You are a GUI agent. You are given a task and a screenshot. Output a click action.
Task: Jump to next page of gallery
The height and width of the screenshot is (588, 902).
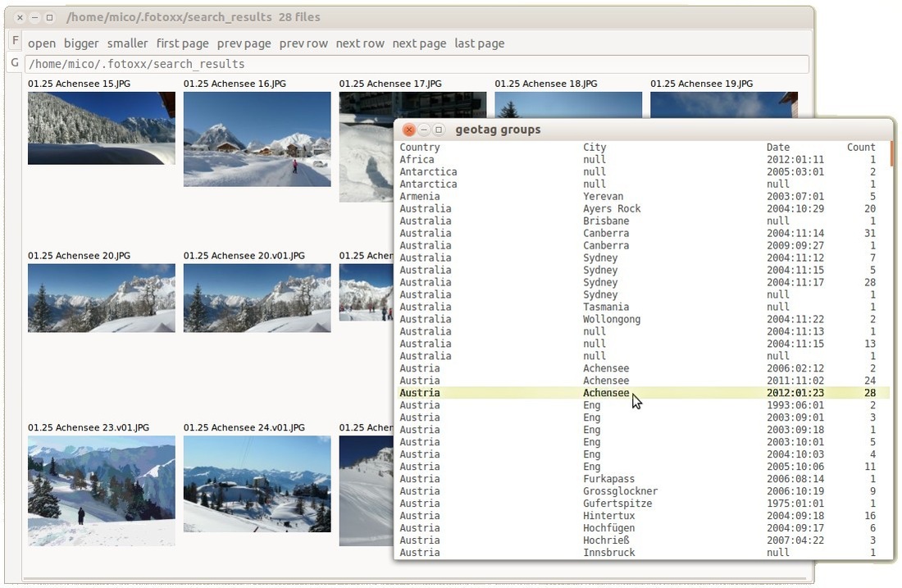coord(419,43)
